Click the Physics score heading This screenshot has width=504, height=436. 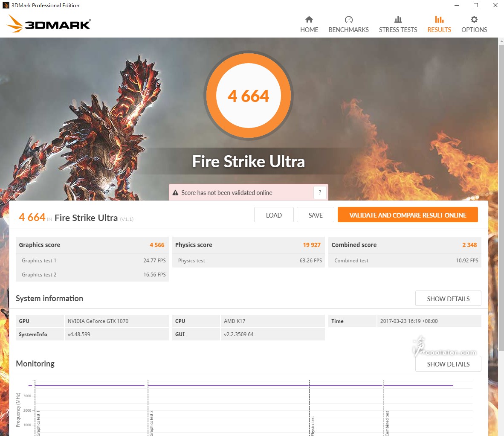pos(194,245)
